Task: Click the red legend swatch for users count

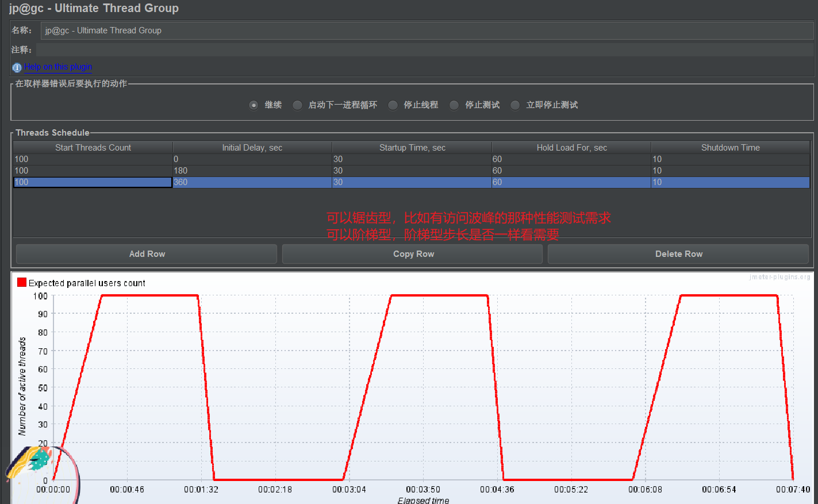Action: (22, 282)
